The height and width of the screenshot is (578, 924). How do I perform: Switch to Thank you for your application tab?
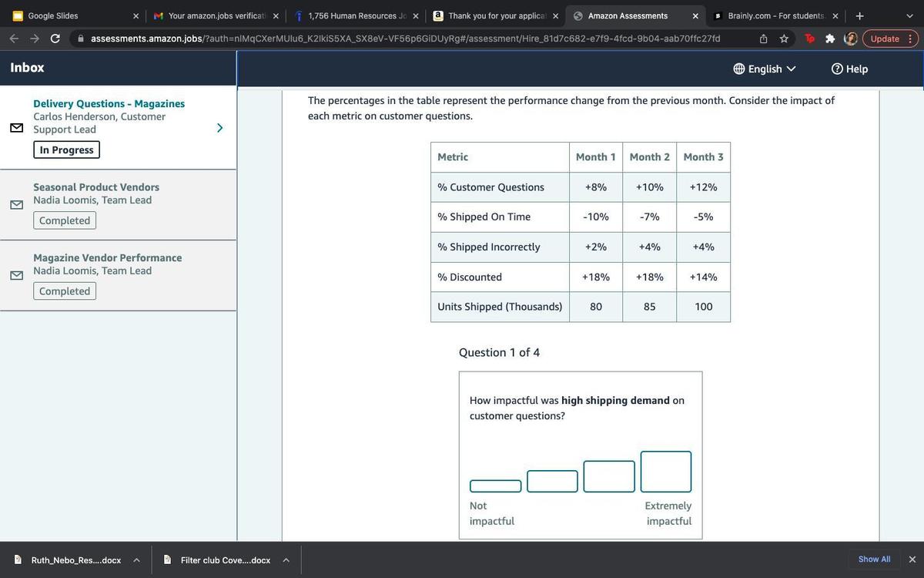coord(496,15)
